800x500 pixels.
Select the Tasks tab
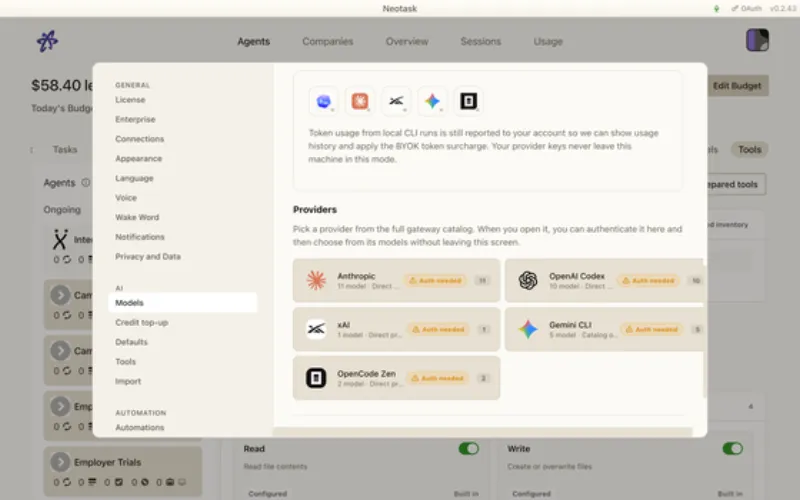[x=65, y=149]
